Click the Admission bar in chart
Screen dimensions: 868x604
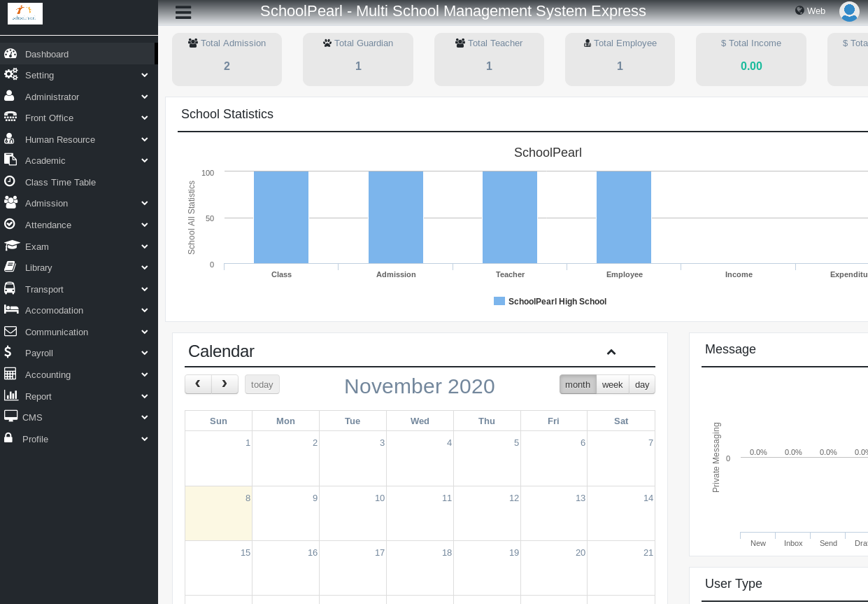point(396,217)
